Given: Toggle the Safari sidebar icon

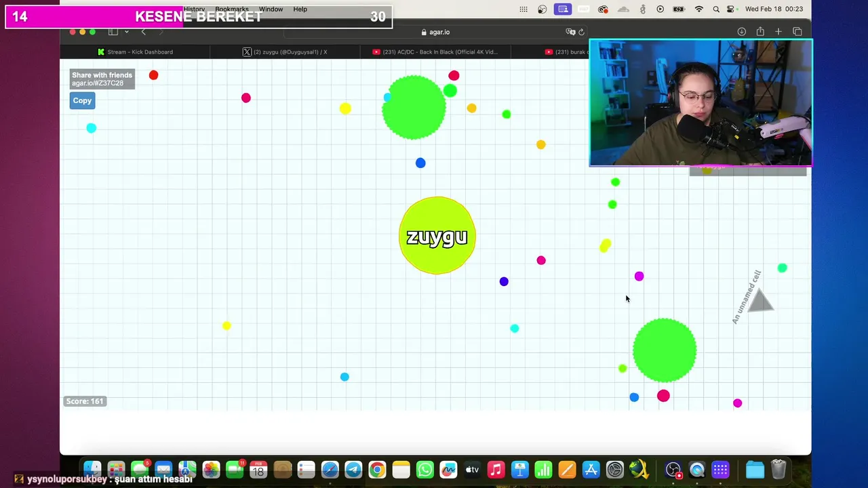Looking at the screenshot, I should 113,32.
